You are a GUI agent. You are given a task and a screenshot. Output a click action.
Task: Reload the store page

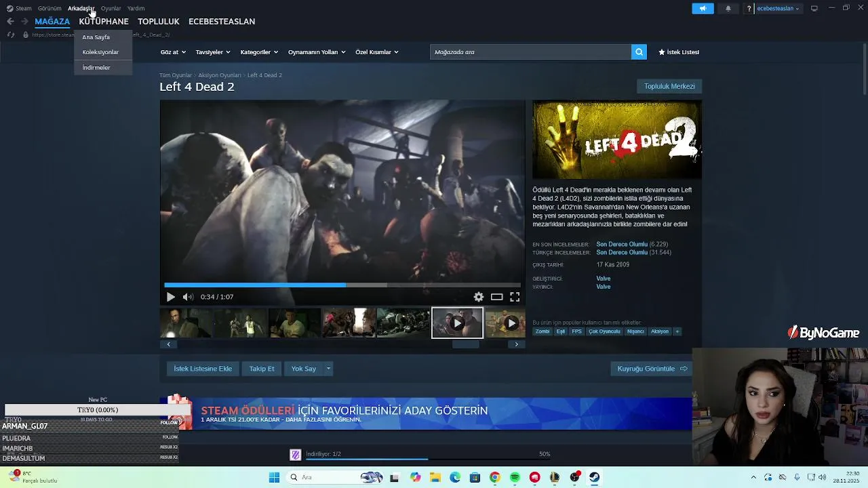[x=10, y=35]
